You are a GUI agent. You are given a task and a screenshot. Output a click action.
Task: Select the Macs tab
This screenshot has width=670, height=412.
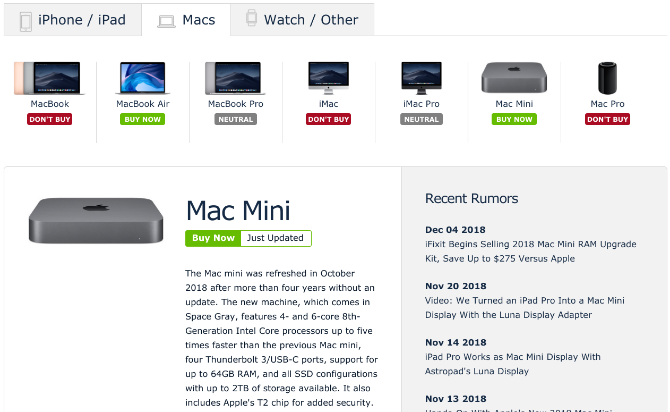(x=185, y=20)
